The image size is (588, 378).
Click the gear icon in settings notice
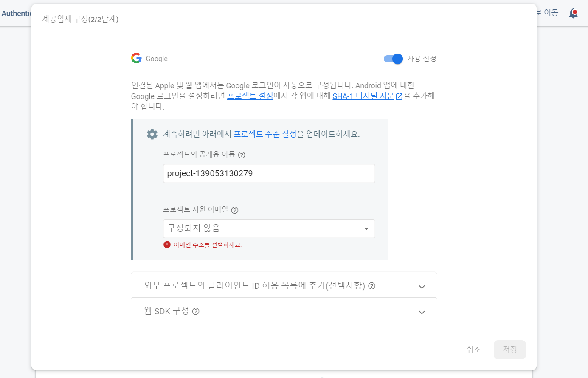[x=152, y=134]
